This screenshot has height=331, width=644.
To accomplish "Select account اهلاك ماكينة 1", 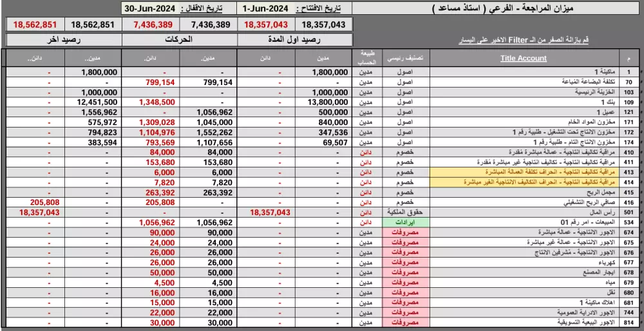I will pyautogui.click(x=523, y=302).
